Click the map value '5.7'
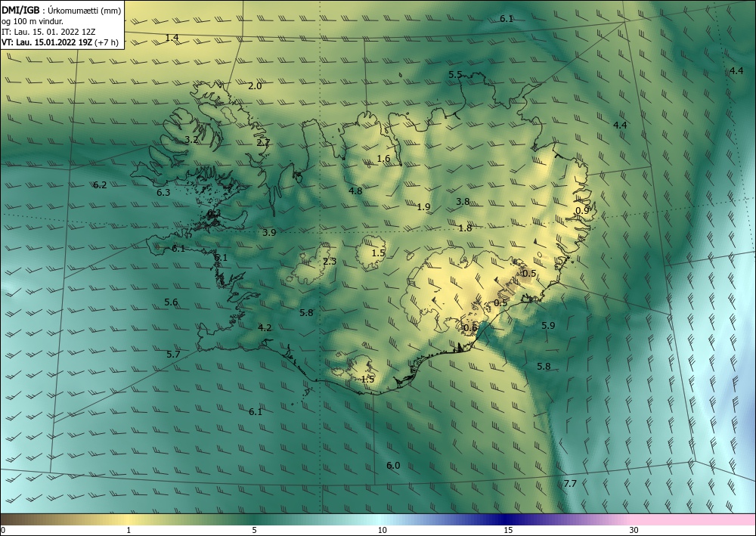The image size is (756, 536). coord(173,355)
